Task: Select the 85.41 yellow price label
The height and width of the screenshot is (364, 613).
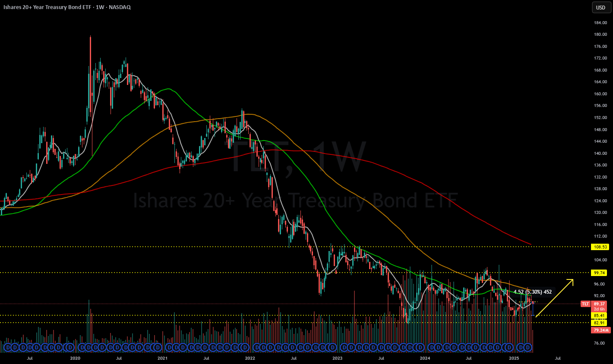Action: [600, 316]
